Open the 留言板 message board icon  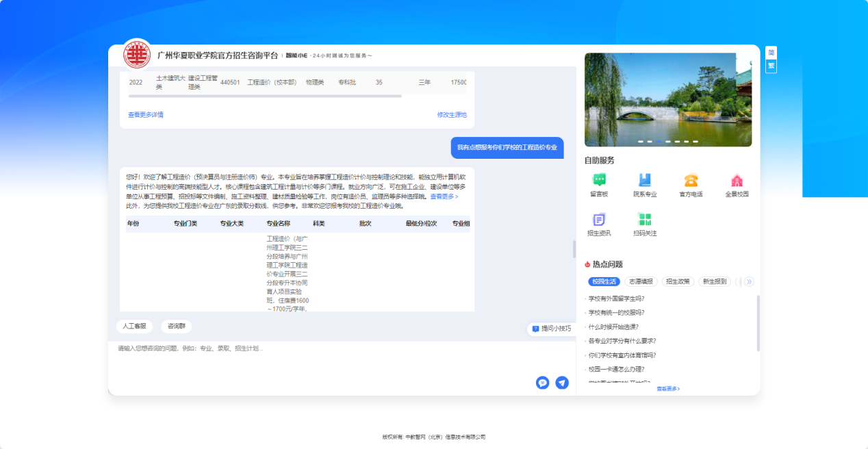click(x=601, y=181)
